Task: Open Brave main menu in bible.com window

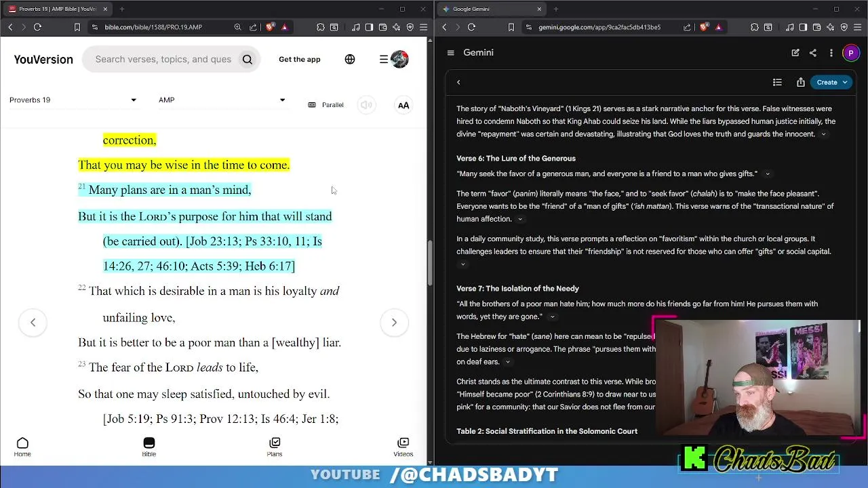Action: pyautogui.click(x=424, y=27)
